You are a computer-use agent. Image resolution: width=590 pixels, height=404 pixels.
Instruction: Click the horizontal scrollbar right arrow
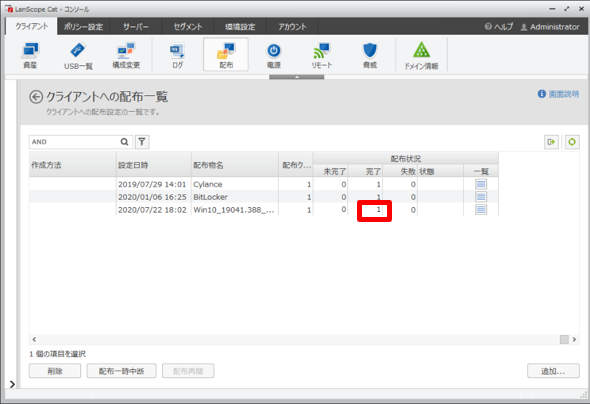coord(574,339)
